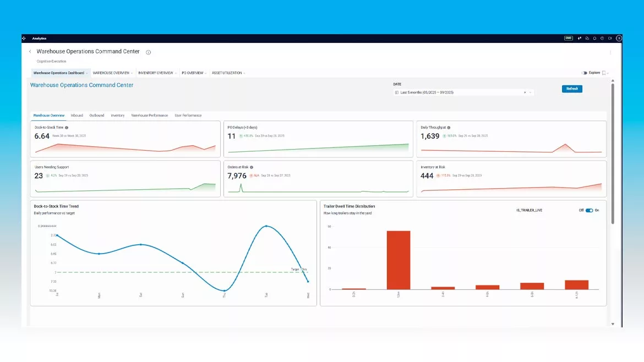The width and height of the screenshot is (644, 362).
Task: Open the notifications bell icon
Action: pyautogui.click(x=595, y=38)
